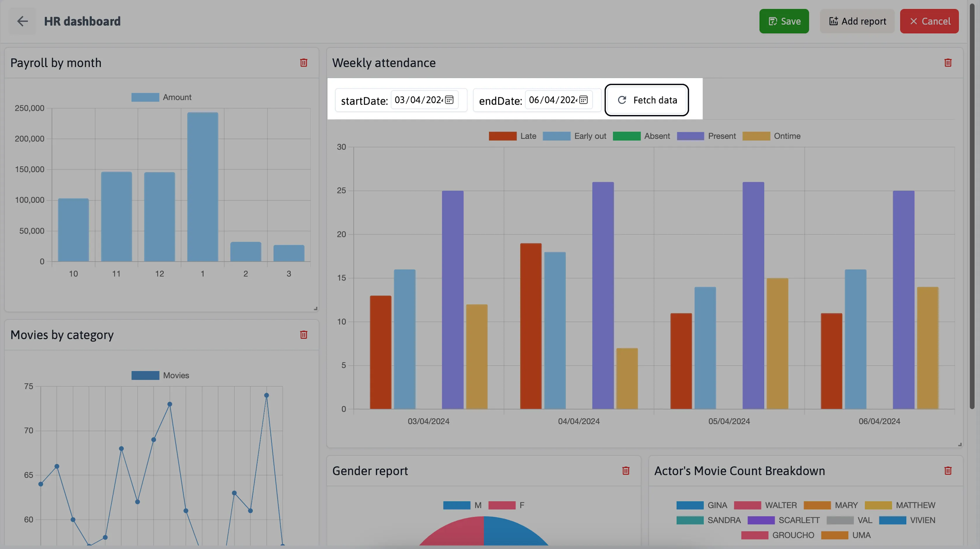Click the Weekly attendance heading
Viewport: 980px width, 549px height.
point(384,63)
